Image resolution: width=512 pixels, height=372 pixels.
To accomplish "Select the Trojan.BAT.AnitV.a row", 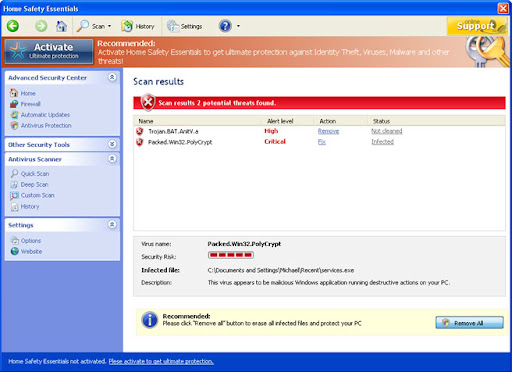I will [319, 131].
